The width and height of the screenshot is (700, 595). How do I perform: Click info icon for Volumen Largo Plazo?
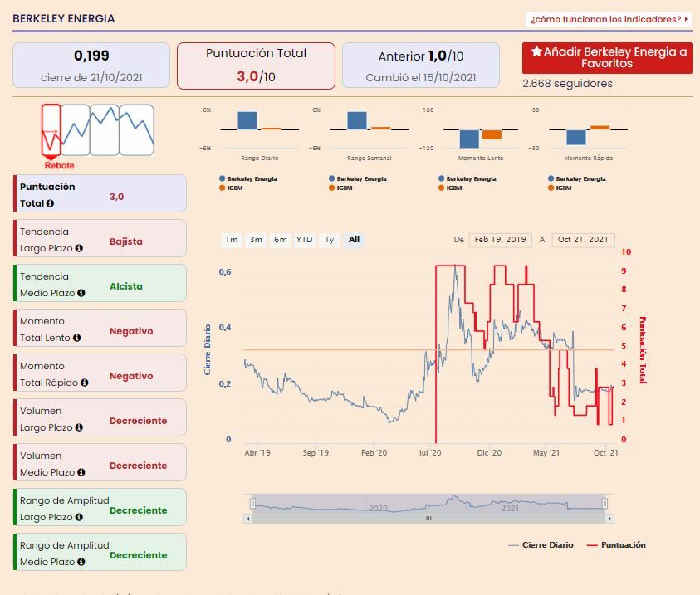click(79, 427)
